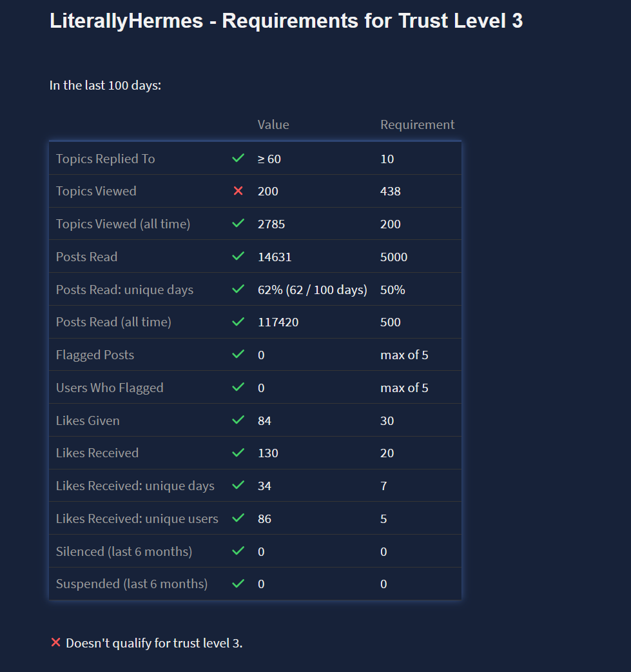
Task: Click the checkmark for Flagged Posts row
Action: point(238,354)
